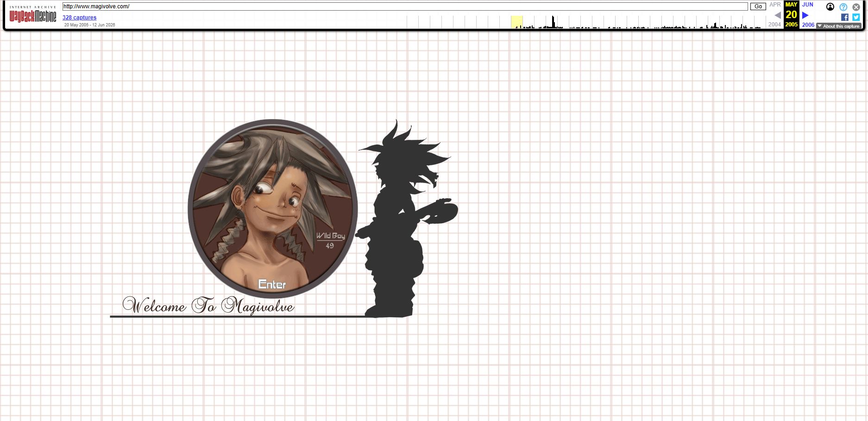The image size is (868, 421).
Task: Click the Go button
Action: click(x=758, y=6)
